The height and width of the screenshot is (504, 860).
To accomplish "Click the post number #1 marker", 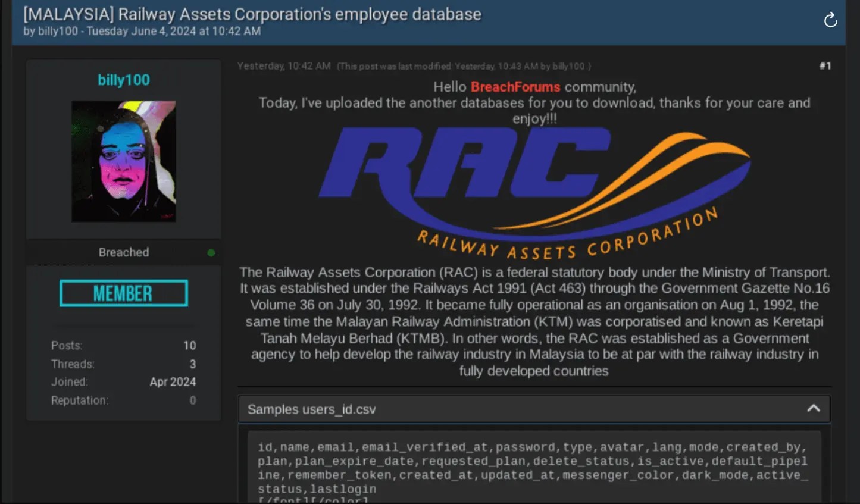I will tap(825, 66).
